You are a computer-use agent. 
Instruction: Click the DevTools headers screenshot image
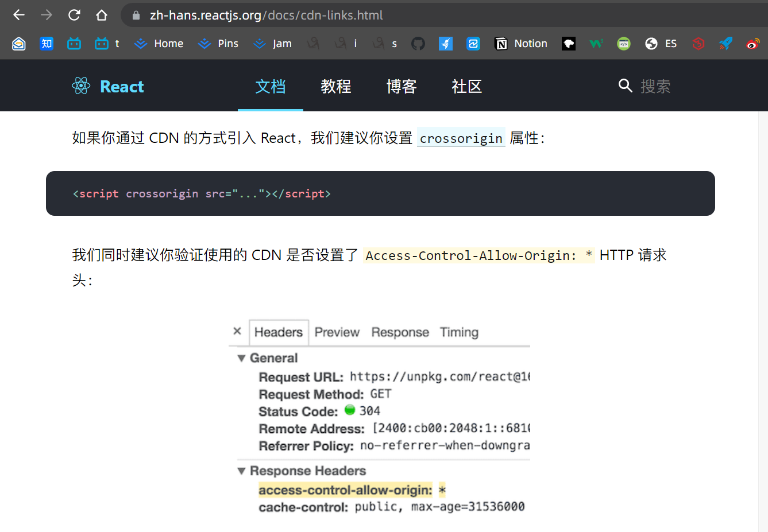pyautogui.click(x=379, y=417)
